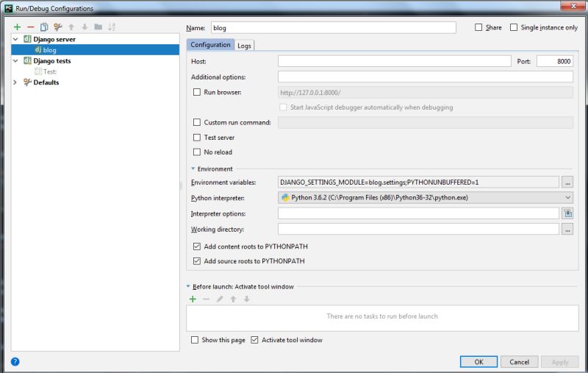The height and width of the screenshot is (373, 588).
Task: Select the Defaults group label
Action: coord(46,82)
